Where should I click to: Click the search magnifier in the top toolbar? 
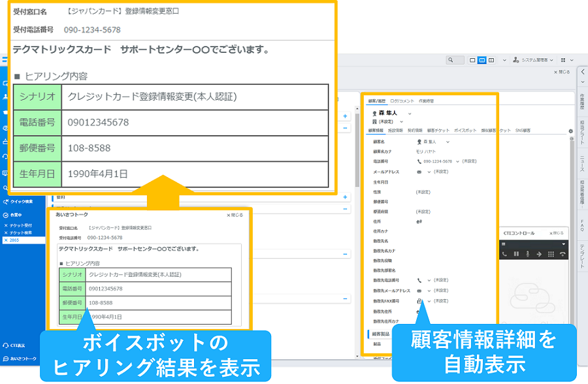pyautogui.click(x=450, y=60)
